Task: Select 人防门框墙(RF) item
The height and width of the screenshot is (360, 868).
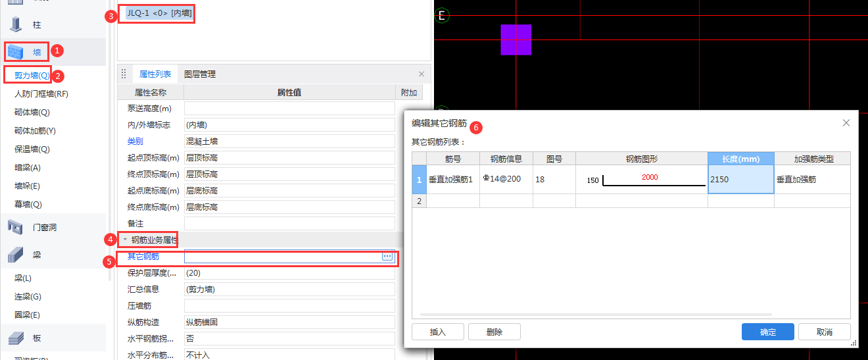Action: click(41, 94)
